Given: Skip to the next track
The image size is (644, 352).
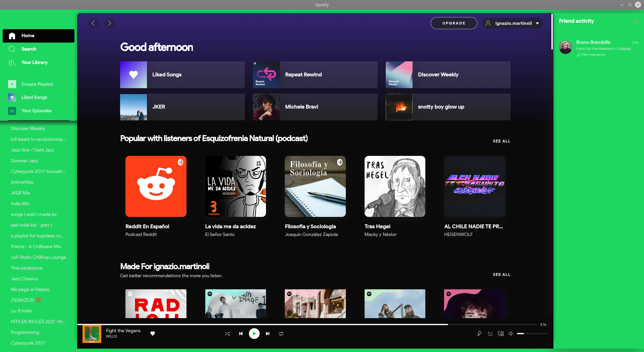Looking at the screenshot, I should (x=268, y=334).
